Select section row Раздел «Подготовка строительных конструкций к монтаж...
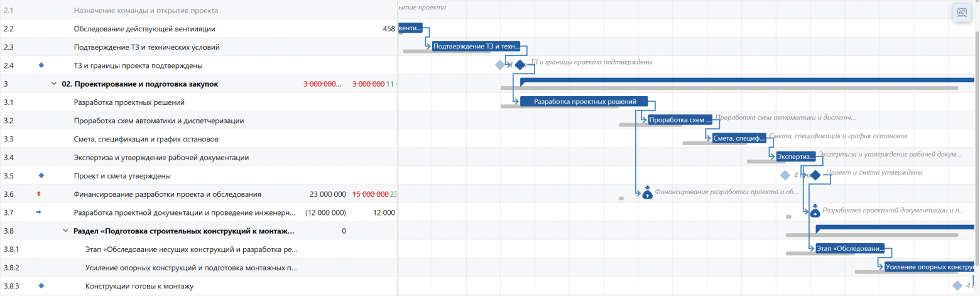 (x=199, y=231)
